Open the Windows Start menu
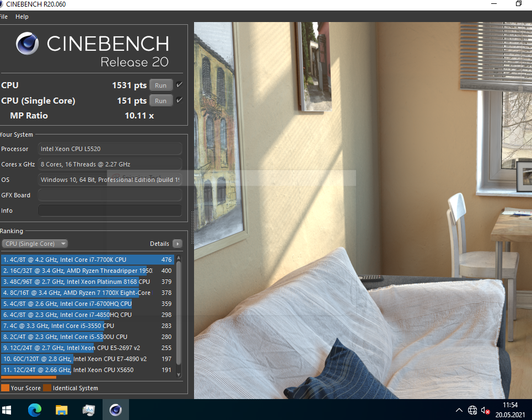 coord(7,410)
